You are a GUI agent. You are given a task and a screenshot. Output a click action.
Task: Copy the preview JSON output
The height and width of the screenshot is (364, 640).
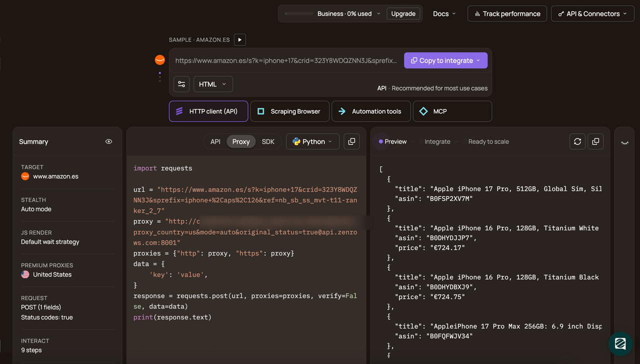coord(595,141)
